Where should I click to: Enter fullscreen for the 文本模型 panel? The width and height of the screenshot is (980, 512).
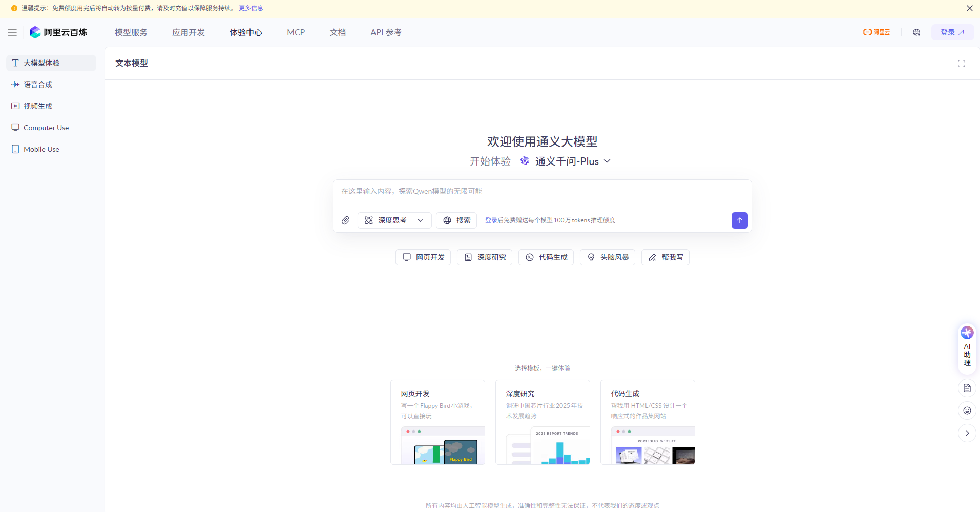click(x=962, y=63)
